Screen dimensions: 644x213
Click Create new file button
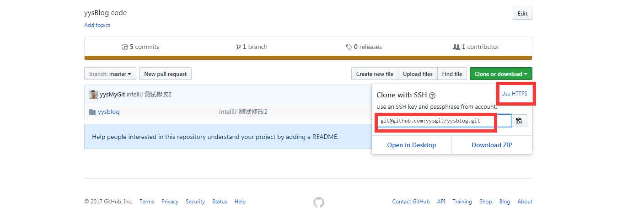click(x=375, y=74)
